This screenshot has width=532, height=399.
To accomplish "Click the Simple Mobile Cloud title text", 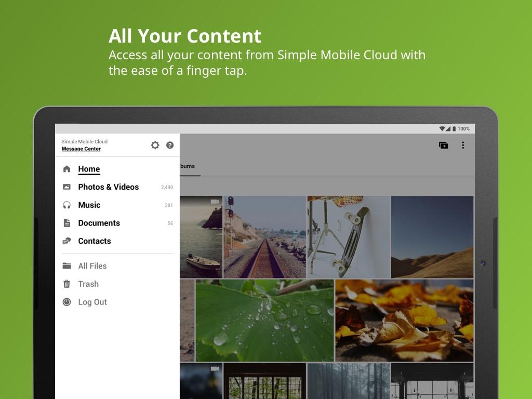I will 85,141.
